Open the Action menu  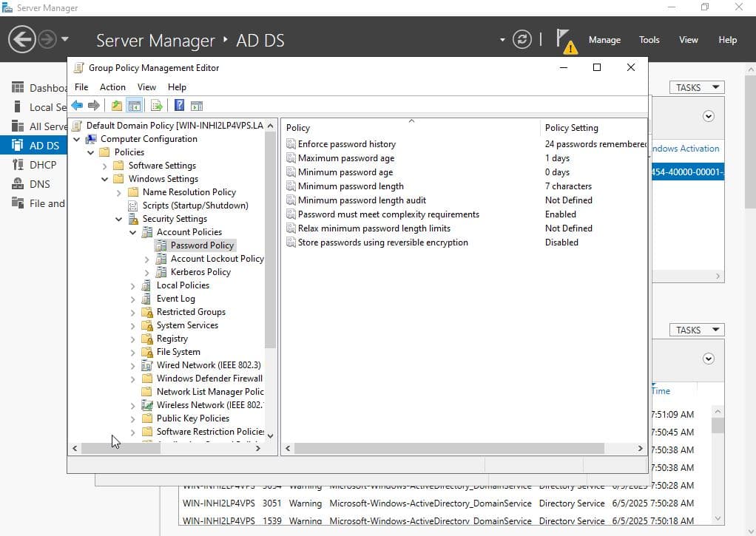[112, 86]
